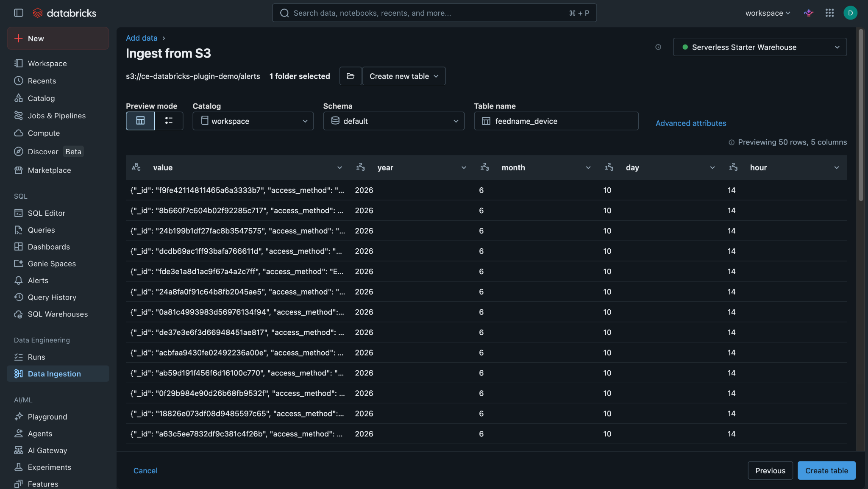Click the Experiments flask icon
The height and width of the screenshot is (489, 868).
pyautogui.click(x=19, y=467)
